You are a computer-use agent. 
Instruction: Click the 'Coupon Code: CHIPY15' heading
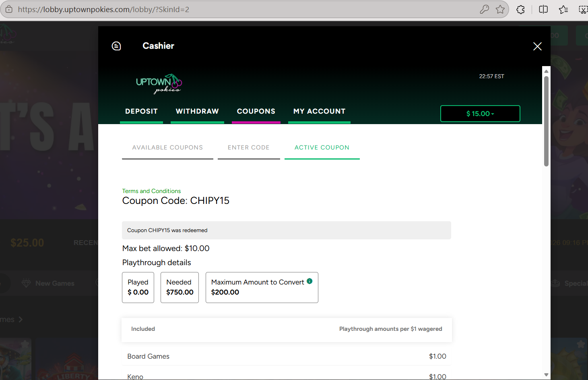click(176, 201)
